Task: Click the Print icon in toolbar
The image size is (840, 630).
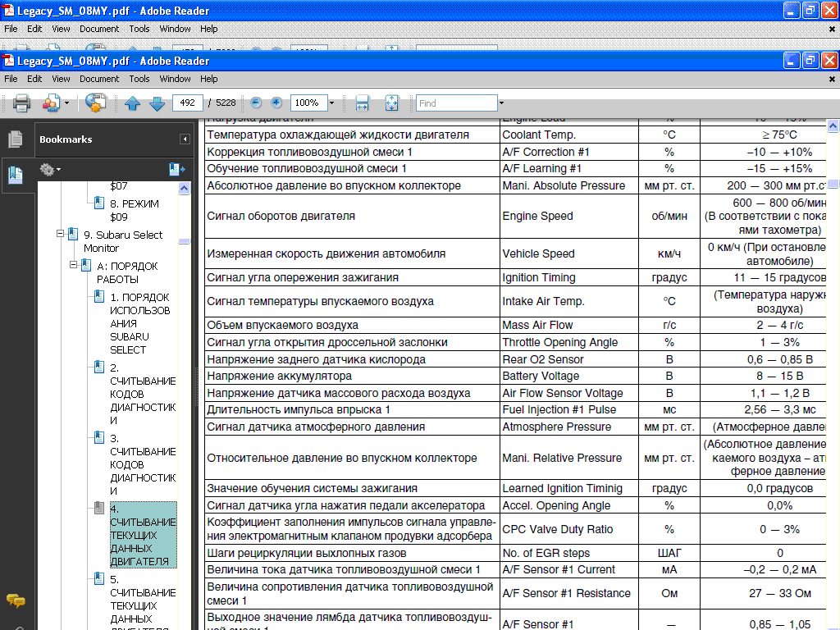Action: [21, 103]
